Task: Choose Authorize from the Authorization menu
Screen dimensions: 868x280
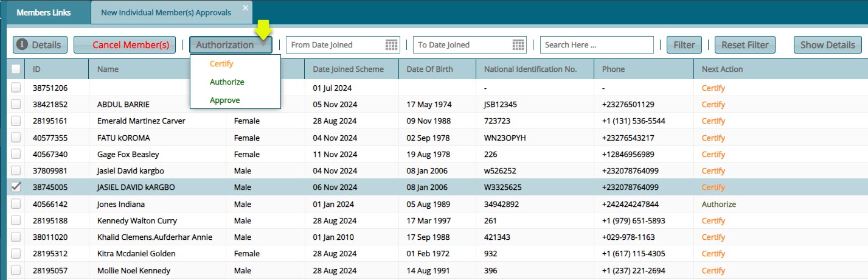Action: (x=227, y=82)
